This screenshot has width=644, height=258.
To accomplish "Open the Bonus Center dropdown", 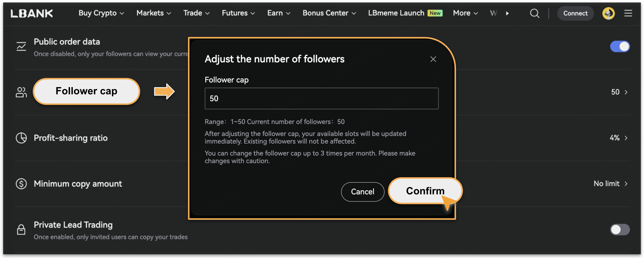I will 329,13.
